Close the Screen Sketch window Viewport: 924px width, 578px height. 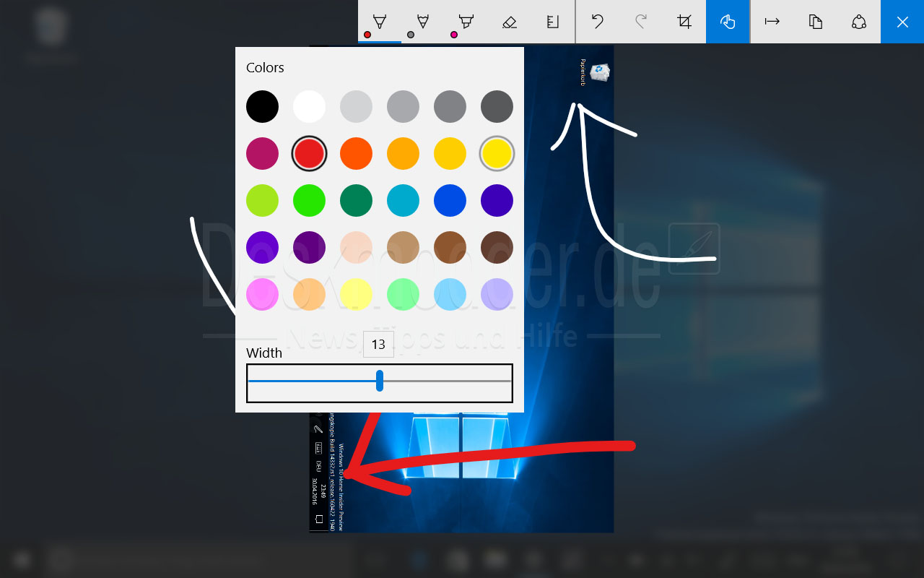pos(902,22)
